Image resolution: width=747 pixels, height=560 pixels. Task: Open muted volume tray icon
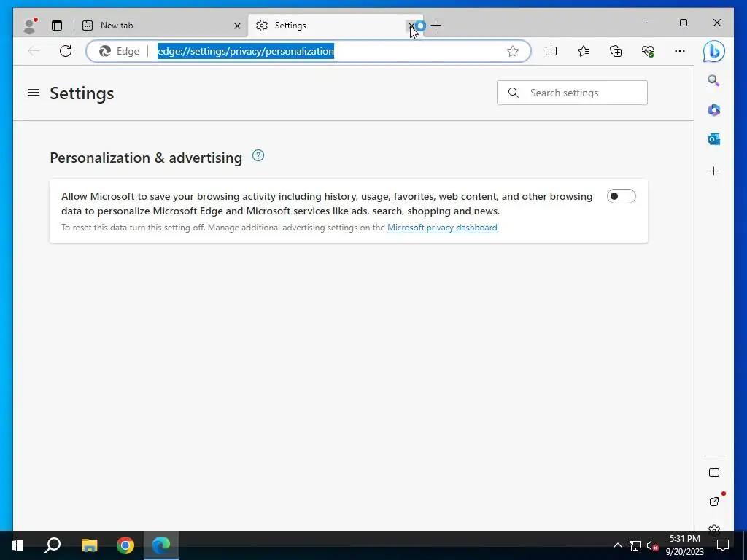click(652, 545)
